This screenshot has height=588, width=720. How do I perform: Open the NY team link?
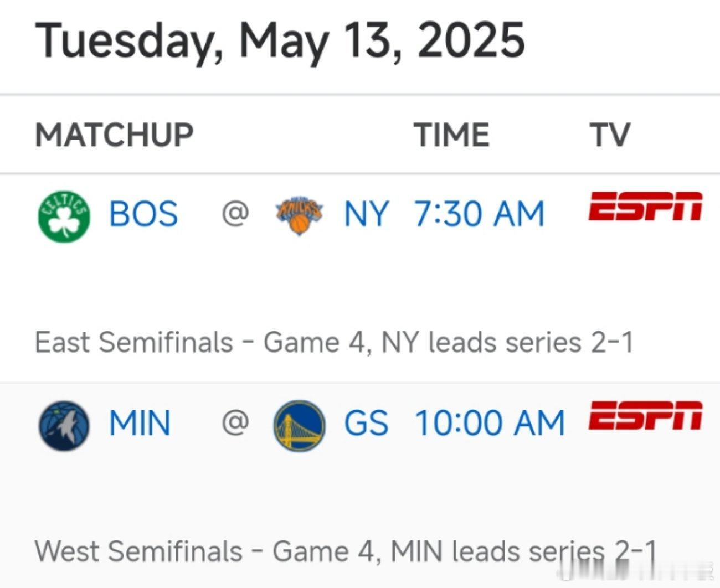pyautogui.click(x=366, y=214)
